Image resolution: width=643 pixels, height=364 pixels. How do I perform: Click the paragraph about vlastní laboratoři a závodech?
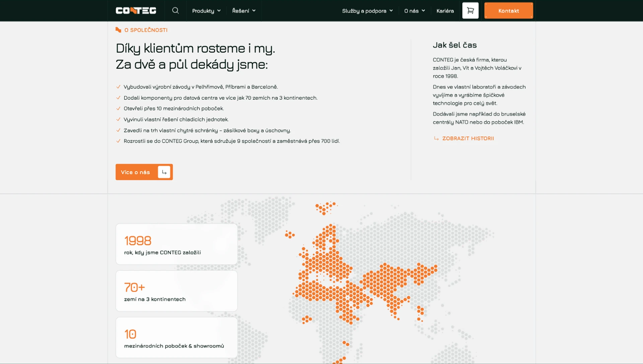(479, 95)
